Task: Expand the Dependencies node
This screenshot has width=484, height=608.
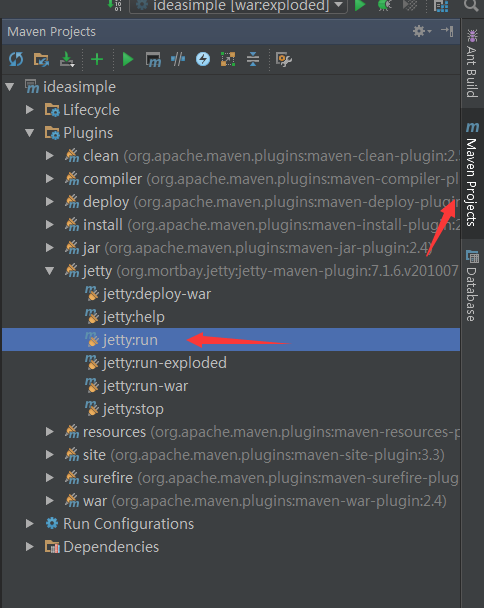Action: (30, 547)
